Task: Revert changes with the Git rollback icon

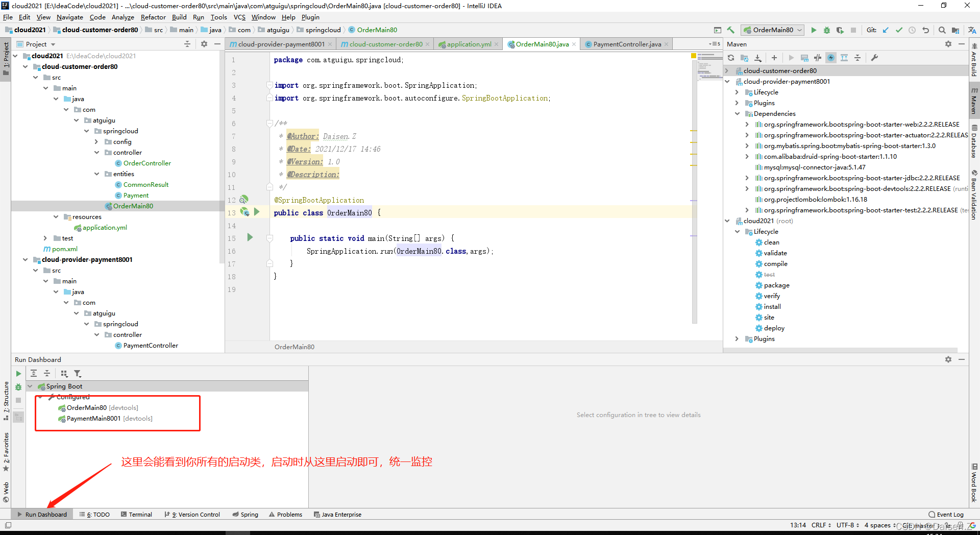Action: pos(925,30)
